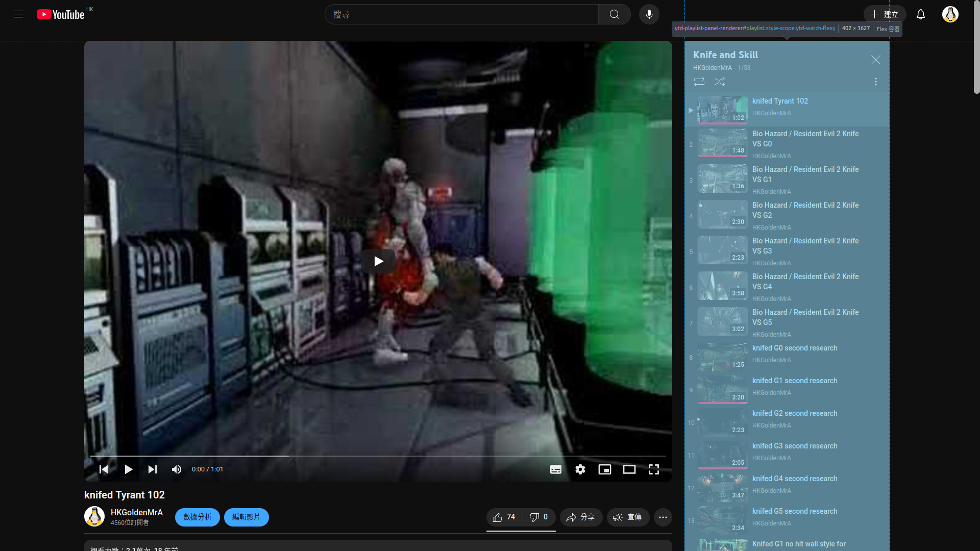Toggle subtitles captions button
Image resolution: width=980 pixels, height=551 pixels.
point(556,469)
